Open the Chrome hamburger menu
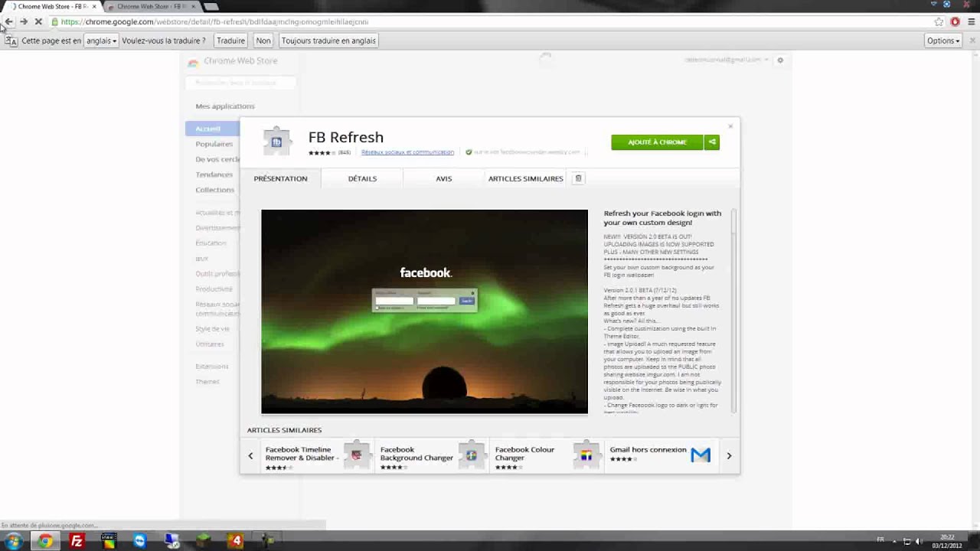The image size is (980, 551). coord(971,21)
